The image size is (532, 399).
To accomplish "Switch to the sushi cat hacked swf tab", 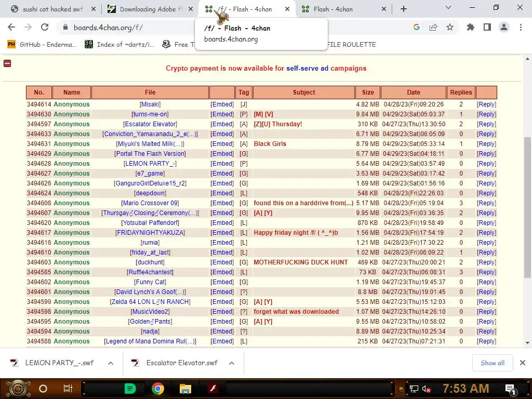I will (x=52, y=9).
